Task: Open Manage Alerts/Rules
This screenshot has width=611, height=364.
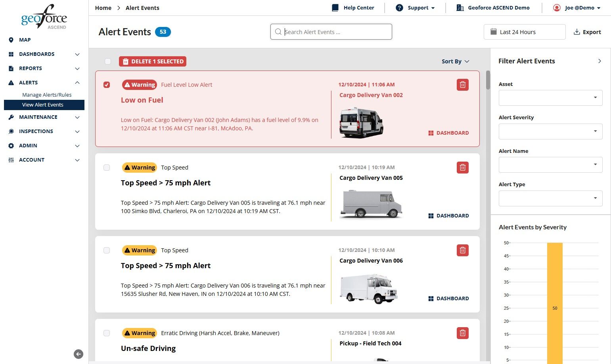Action: click(47, 95)
